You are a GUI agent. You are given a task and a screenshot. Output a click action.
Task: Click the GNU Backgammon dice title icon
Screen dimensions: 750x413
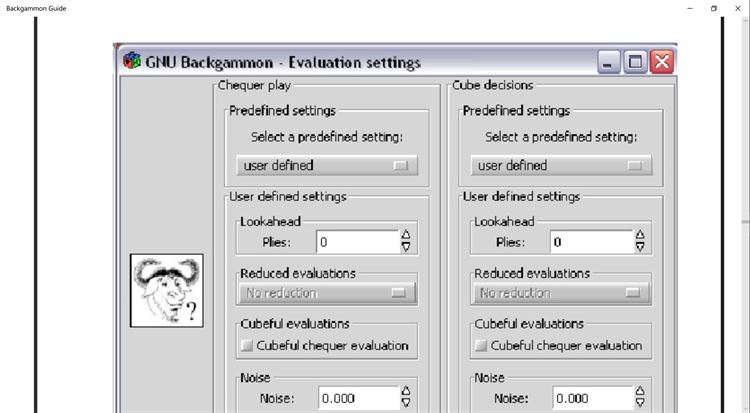coord(132,61)
